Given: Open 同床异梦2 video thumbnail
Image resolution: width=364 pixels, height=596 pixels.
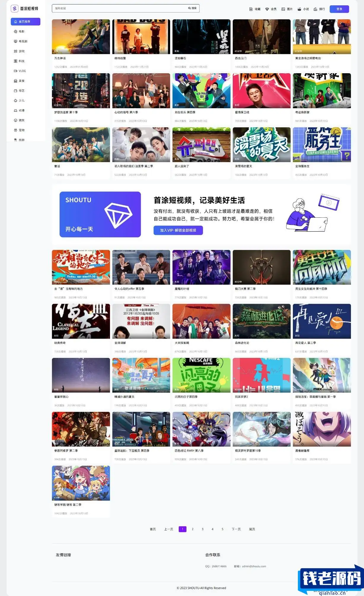Looking at the screenshot, I should [262, 375].
